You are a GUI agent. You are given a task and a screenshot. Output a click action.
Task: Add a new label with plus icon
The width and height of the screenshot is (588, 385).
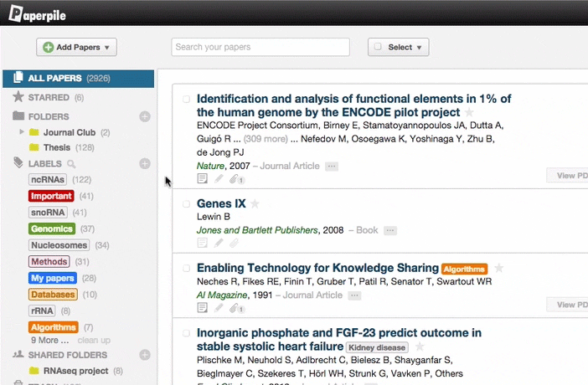pyautogui.click(x=144, y=164)
